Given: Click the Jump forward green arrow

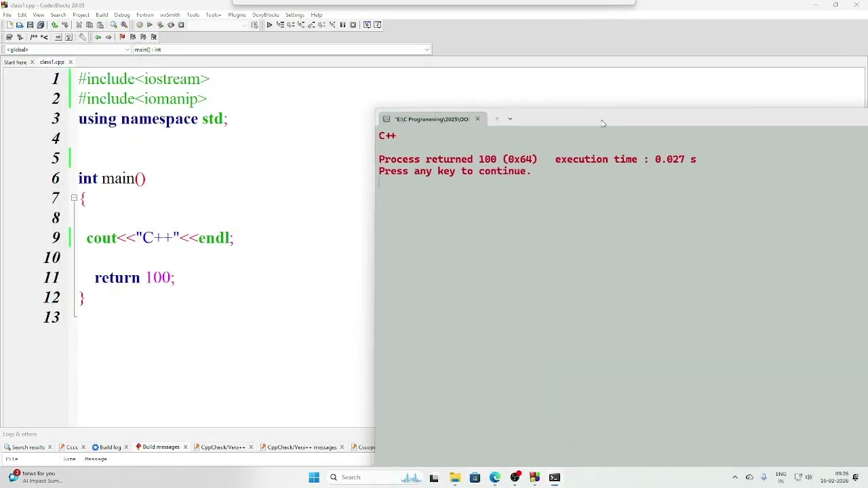Looking at the screenshot, I should (108, 37).
